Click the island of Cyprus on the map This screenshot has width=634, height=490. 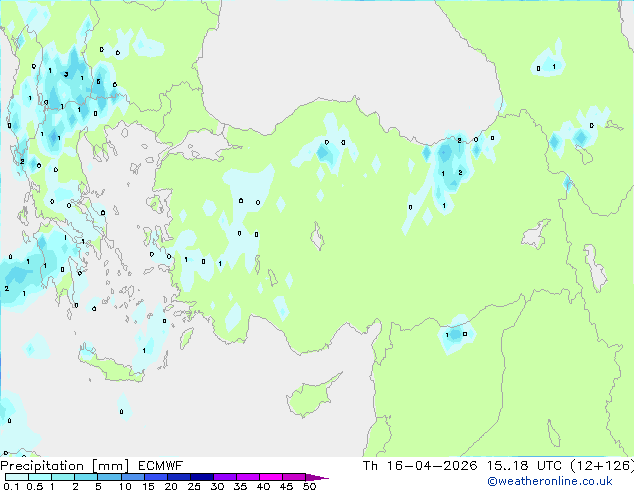pyautogui.click(x=309, y=398)
